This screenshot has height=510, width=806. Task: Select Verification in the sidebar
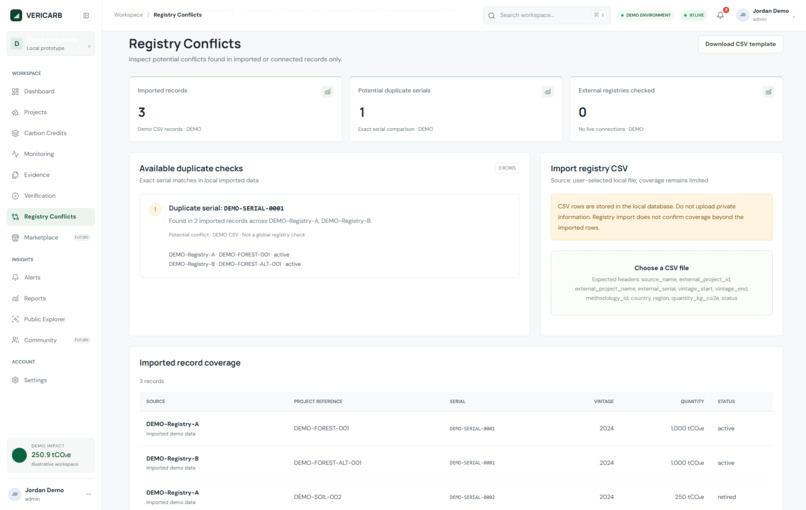(51, 196)
